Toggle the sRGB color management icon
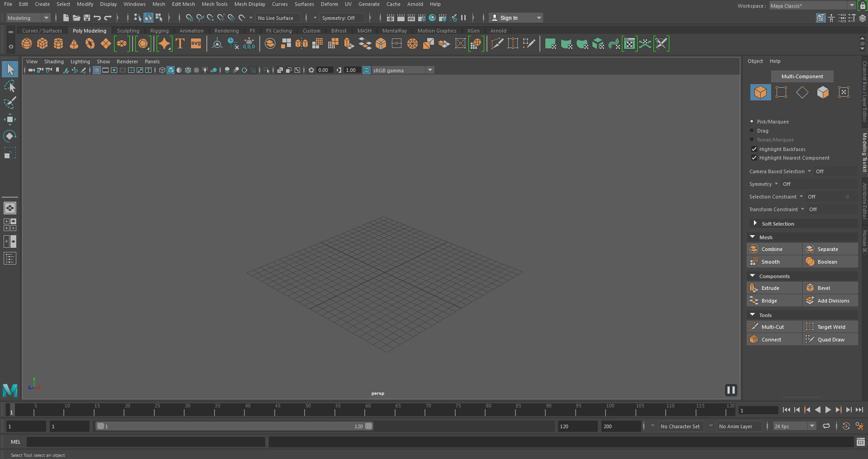Viewport: 868px width, 459px height. coord(367,70)
